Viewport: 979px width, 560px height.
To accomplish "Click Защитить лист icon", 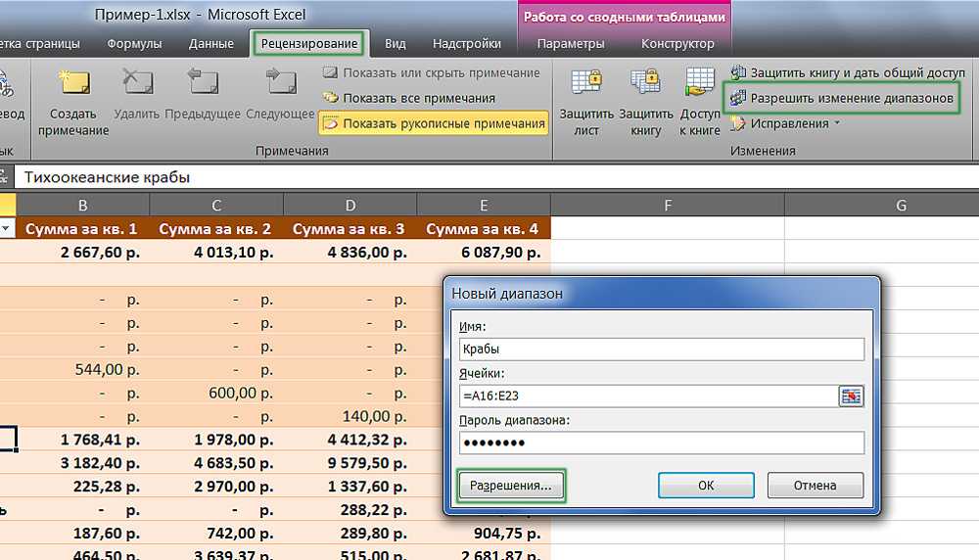I will 585,86.
